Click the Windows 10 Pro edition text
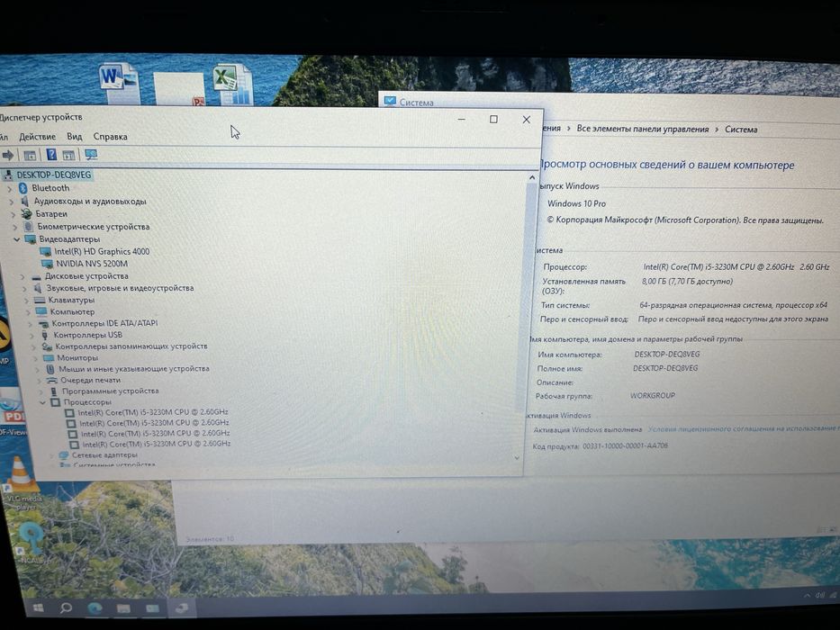840x630 pixels. 576,203
